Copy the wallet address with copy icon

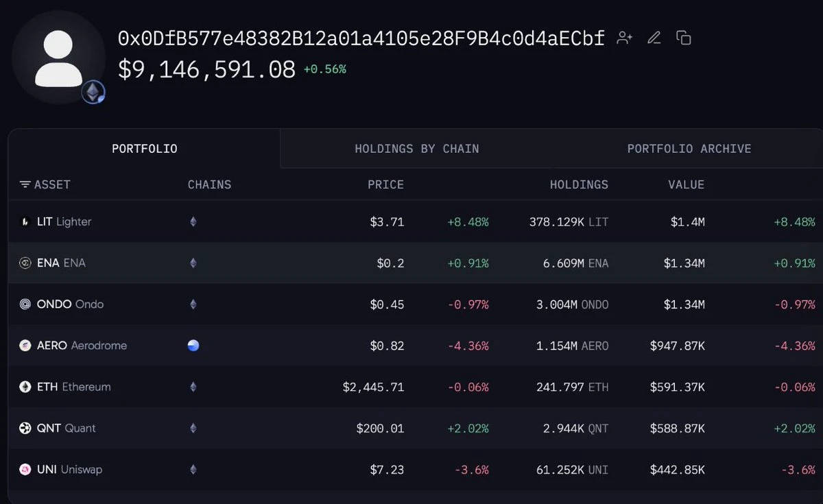pos(684,38)
